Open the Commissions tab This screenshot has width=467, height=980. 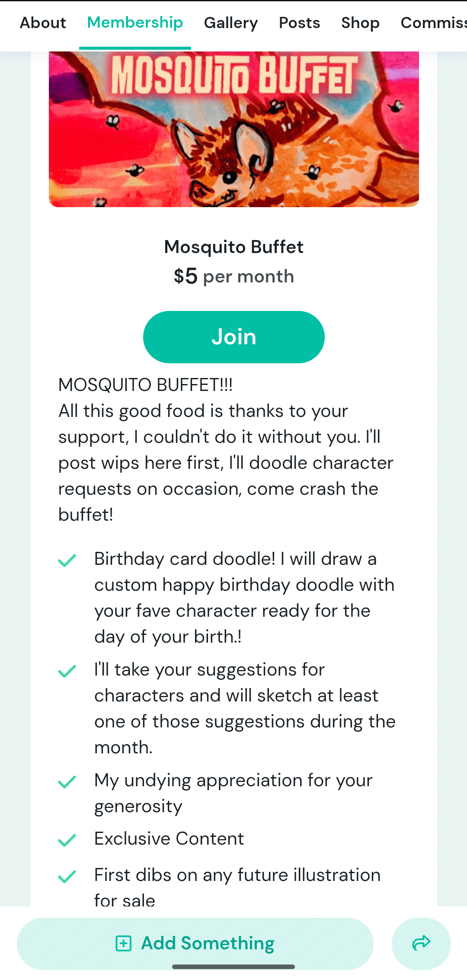tap(433, 23)
